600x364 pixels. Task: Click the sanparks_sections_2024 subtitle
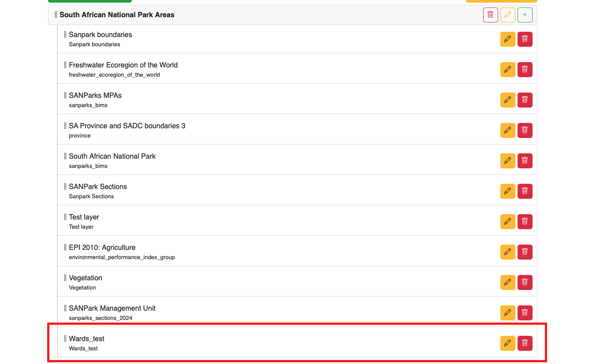tap(101, 318)
